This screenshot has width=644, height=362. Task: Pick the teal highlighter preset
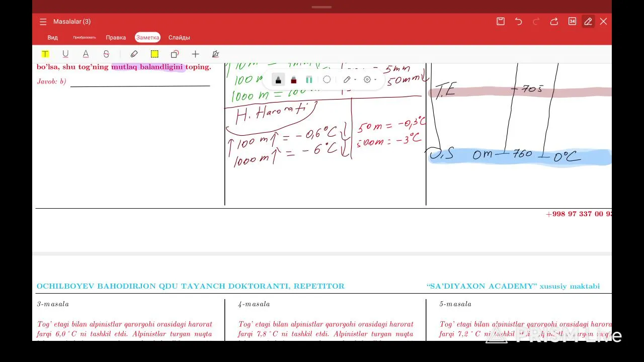[309, 79]
